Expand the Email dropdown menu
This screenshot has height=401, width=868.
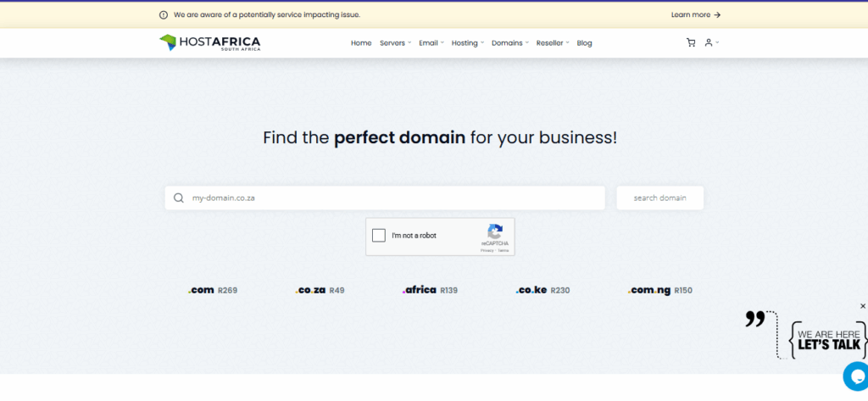[x=431, y=42]
